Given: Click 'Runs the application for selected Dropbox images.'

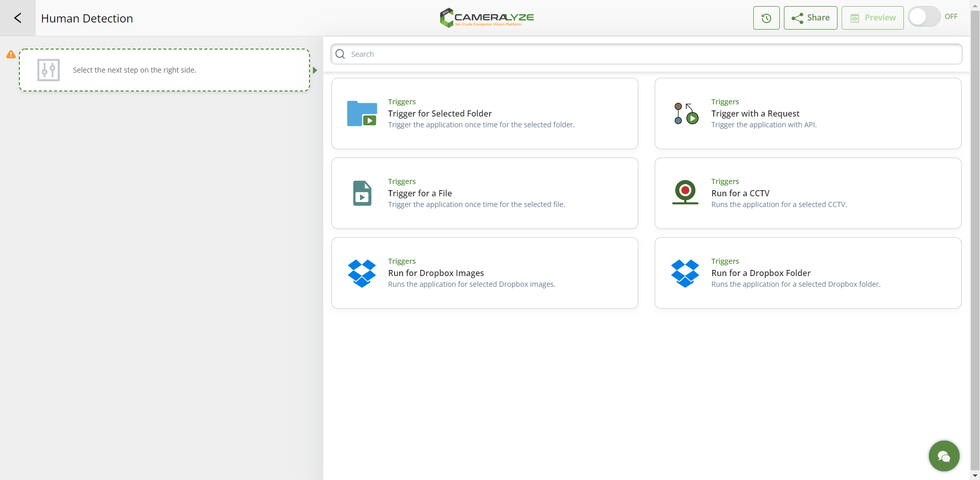Looking at the screenshot, I should pyautogui.click(x=471, y=284).
